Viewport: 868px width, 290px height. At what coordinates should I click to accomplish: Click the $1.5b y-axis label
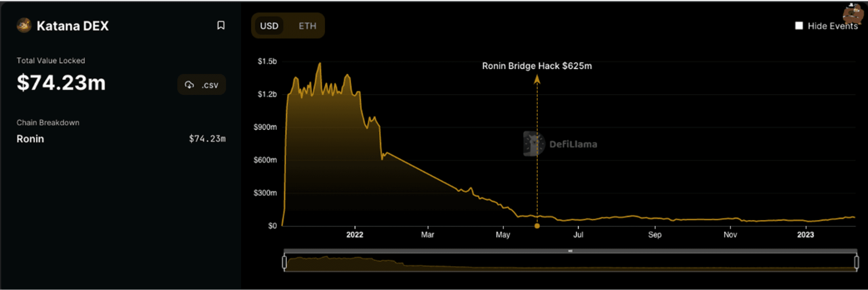(267, 61)
